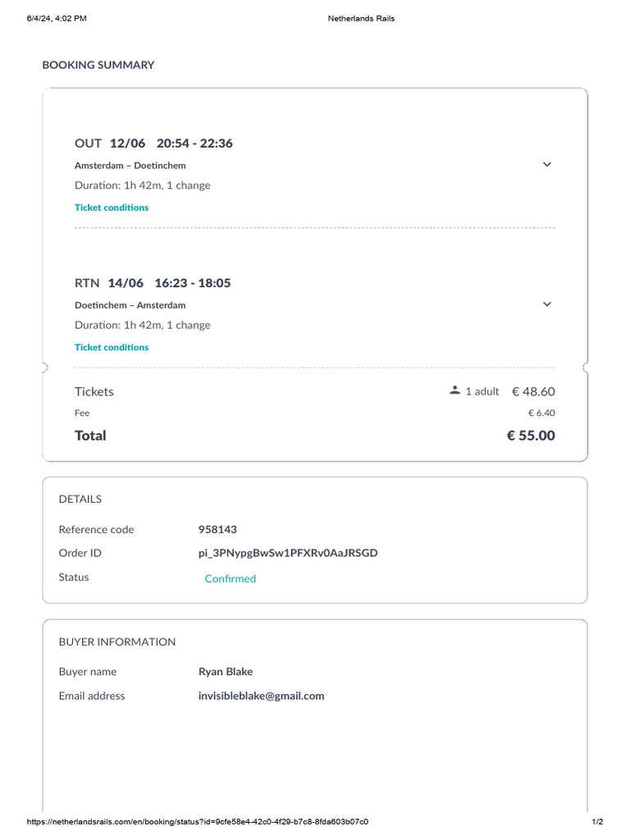Click the buyer email address
The image size is (630, 840).
[261, 696]
